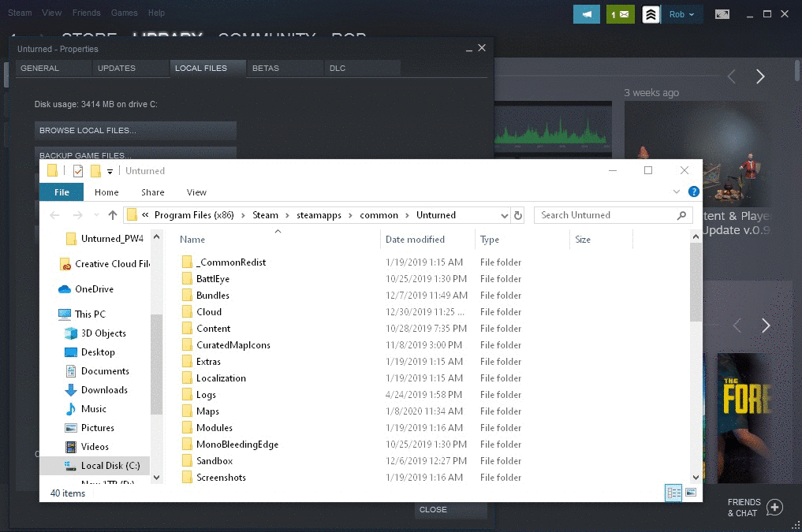Click the New Folder quick access icon
The image size is (802, 532).
click(95, 171)
